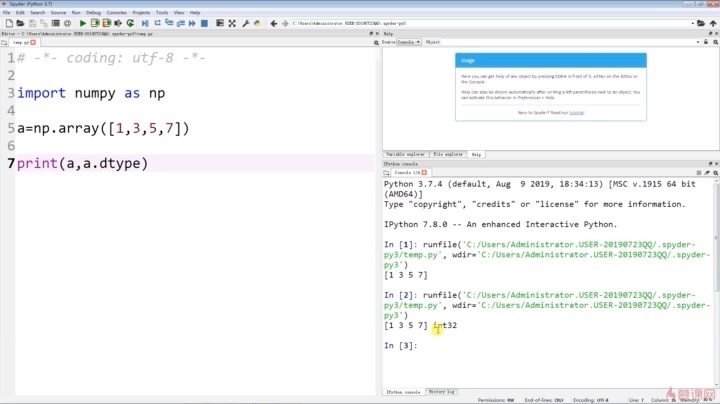The width and height of the screenshot is (720, 404).
Task: Open the Consoles menu
Action: pos(117,12)
